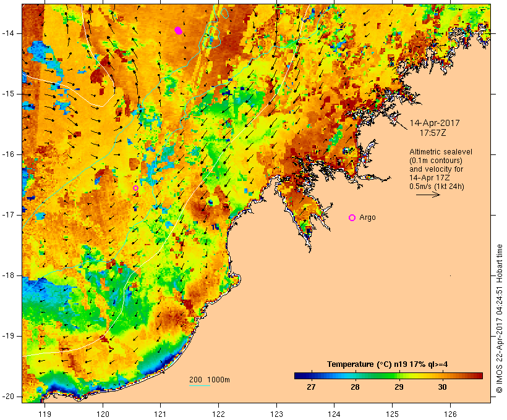Click latitude label -17
The image size is (507, 420).
[7, 215]
